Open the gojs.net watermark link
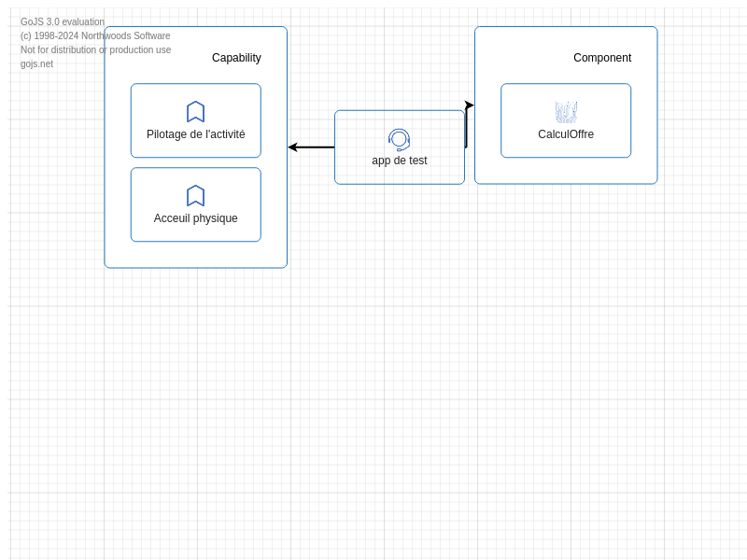Screen dimensions: 747x560 click(36, 64)
